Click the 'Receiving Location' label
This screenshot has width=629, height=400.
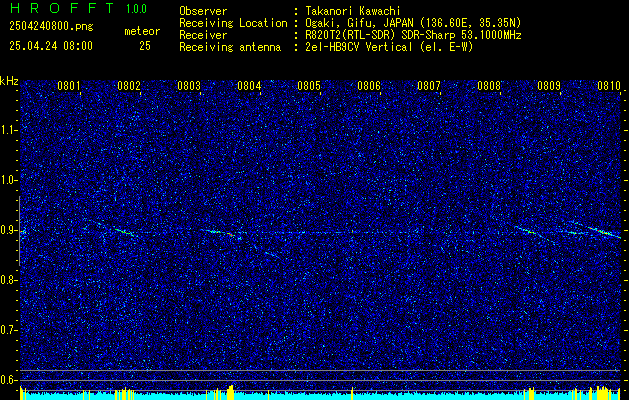[x=233, y=23]
